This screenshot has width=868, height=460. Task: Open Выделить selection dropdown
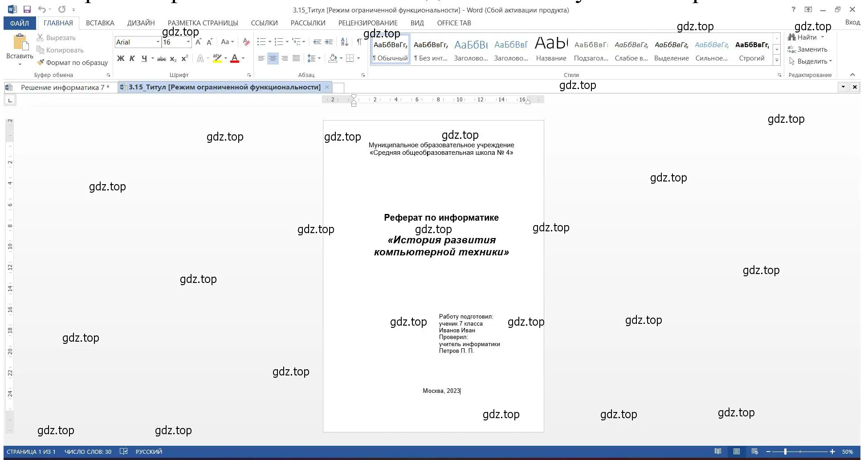pos(810,61)
